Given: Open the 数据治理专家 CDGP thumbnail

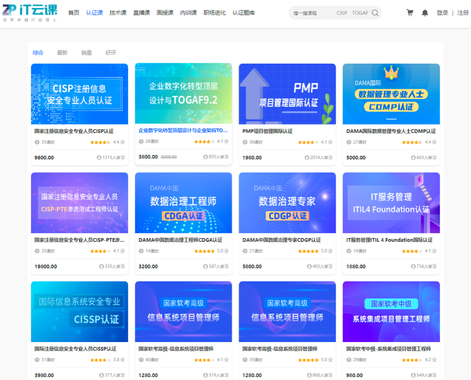Looking at the screenshot, I should 287,203.
